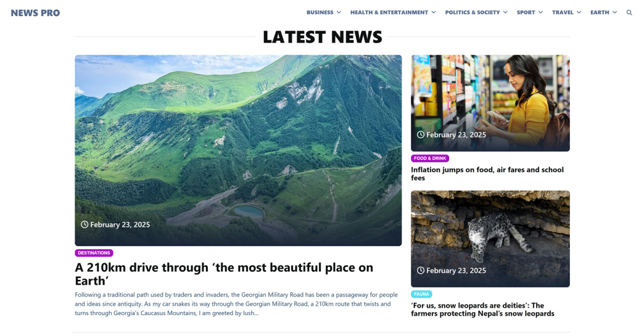
Task: Expand the Politics & Society chevron
Action: (x=505, y=12)
